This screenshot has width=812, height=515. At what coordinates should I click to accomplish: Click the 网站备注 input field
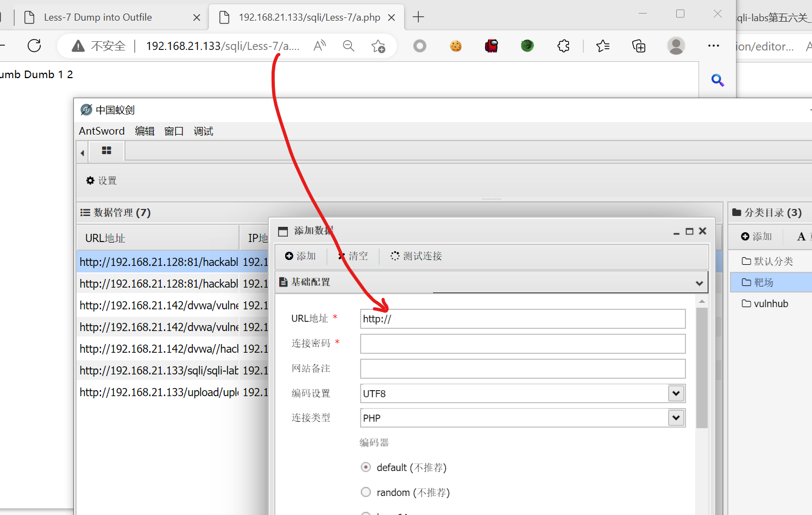point(523,368)
